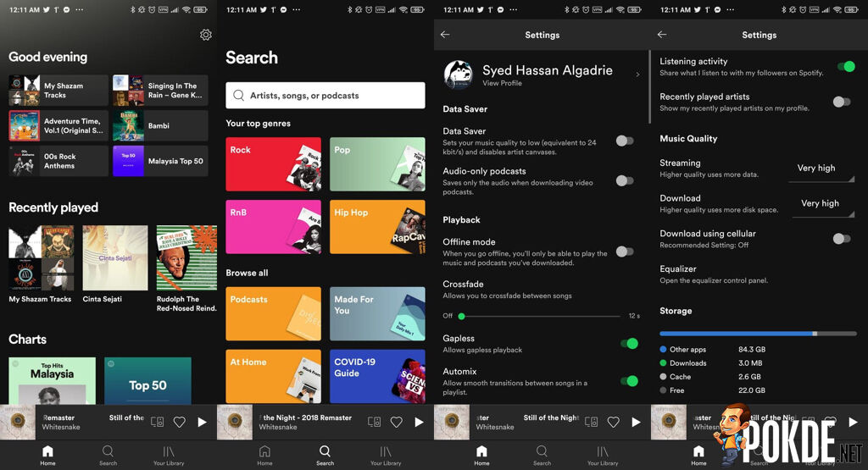
Task: Play track in Data Saver settings player bar
Action: click(636, 422)
